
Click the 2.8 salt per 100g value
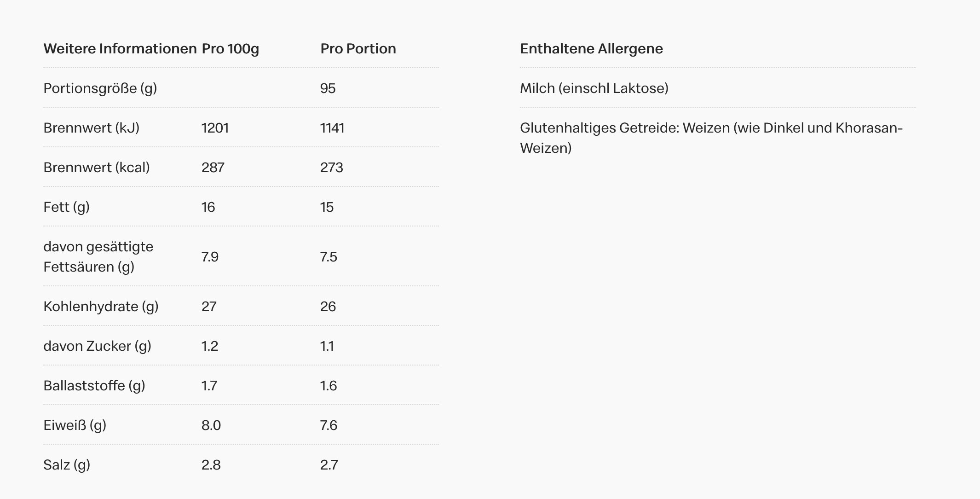(211, 465)
